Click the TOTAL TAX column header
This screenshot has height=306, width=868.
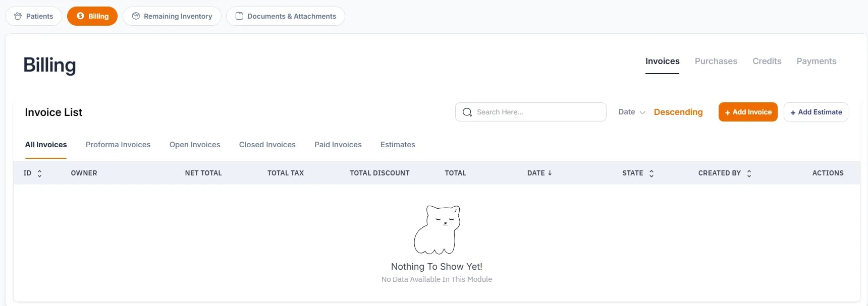tap(286, 173)
